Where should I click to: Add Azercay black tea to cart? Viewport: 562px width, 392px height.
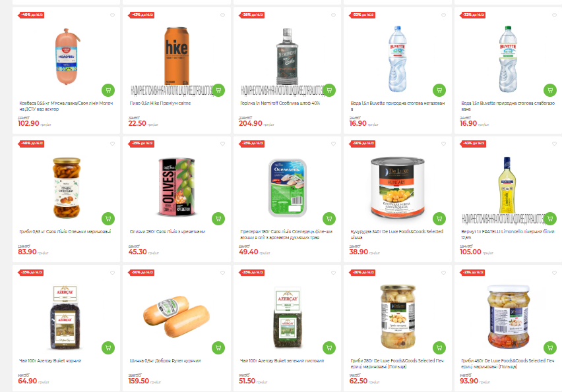pyautogui.click(x=108, y=348)
